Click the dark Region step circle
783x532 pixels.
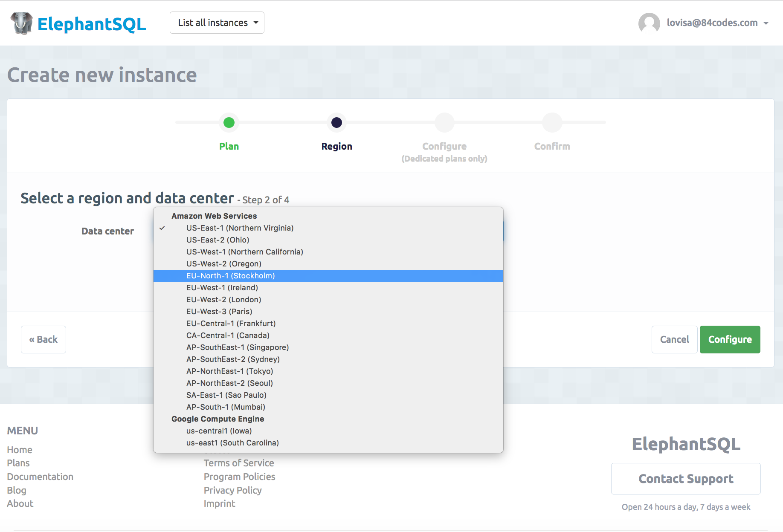click(336, 123)
